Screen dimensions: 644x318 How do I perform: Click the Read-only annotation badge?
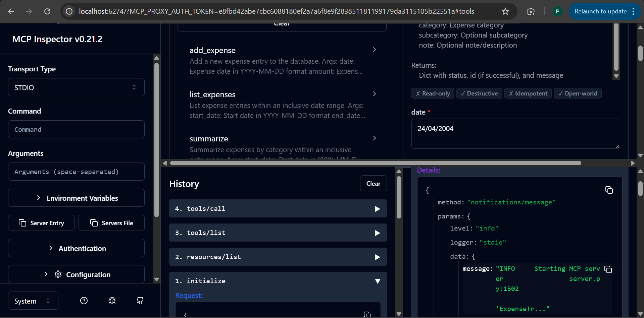(433, 93)
